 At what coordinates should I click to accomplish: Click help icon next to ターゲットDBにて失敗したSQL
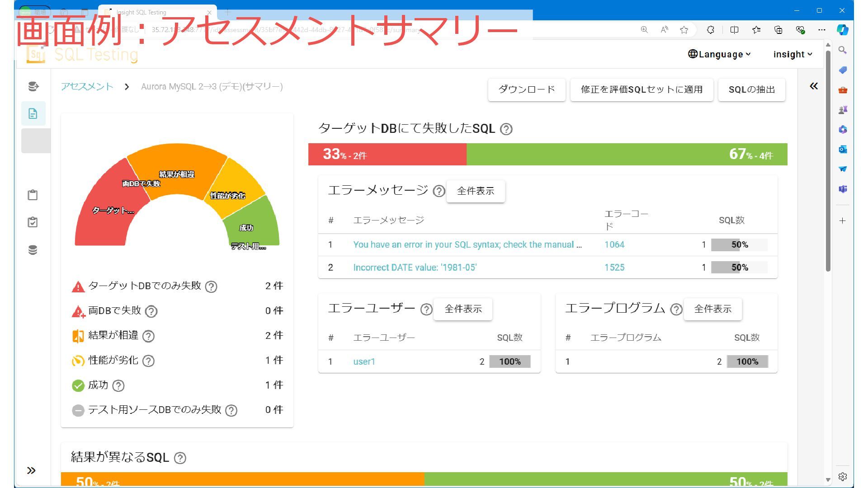(x=506, y=129)
